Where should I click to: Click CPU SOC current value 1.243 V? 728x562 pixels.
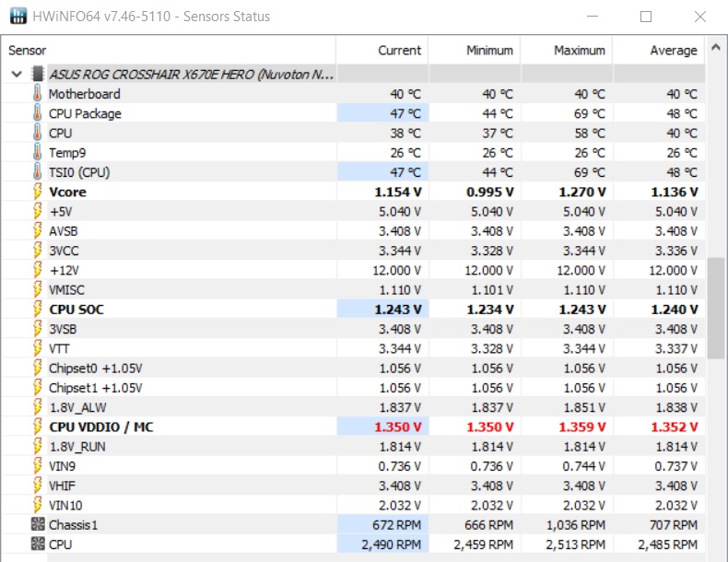pyautogui.click(x=398, y=309)
